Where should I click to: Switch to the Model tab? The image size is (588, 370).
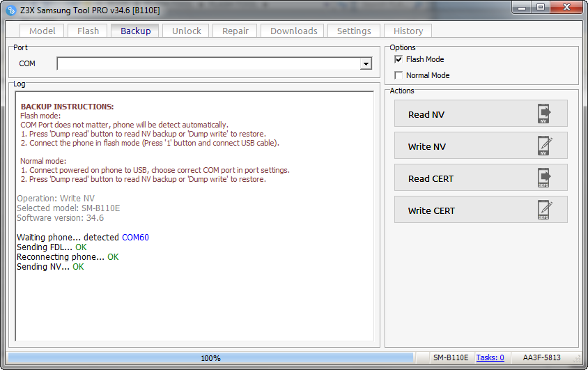[42, 31]
